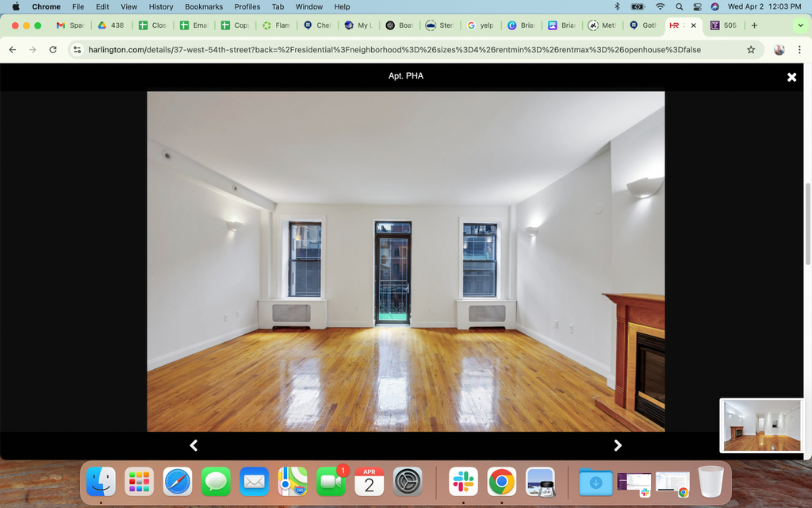Go back to the previous page

[13, 50]
